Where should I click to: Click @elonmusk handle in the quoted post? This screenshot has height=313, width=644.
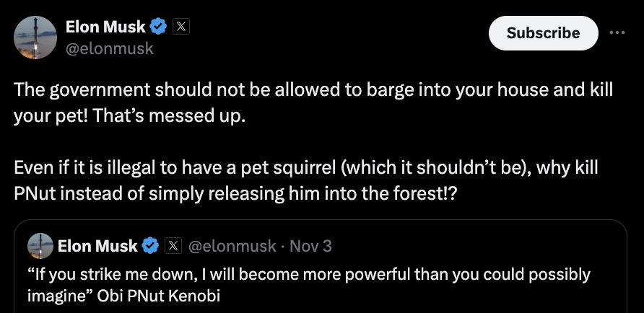(232, 246)
